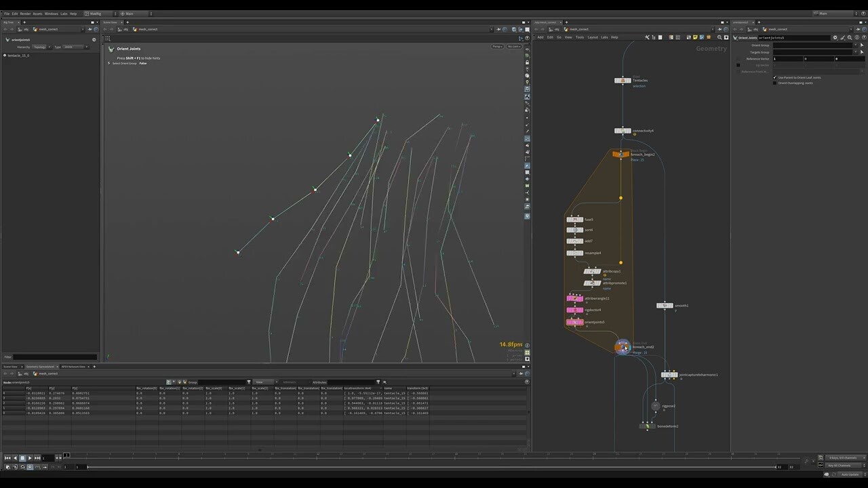This screenshot has width=868, height=488.
Task: Uncheck Use Parent to Orient Leaf Joints
Action: pyautogui.click(x=775, y=77)
